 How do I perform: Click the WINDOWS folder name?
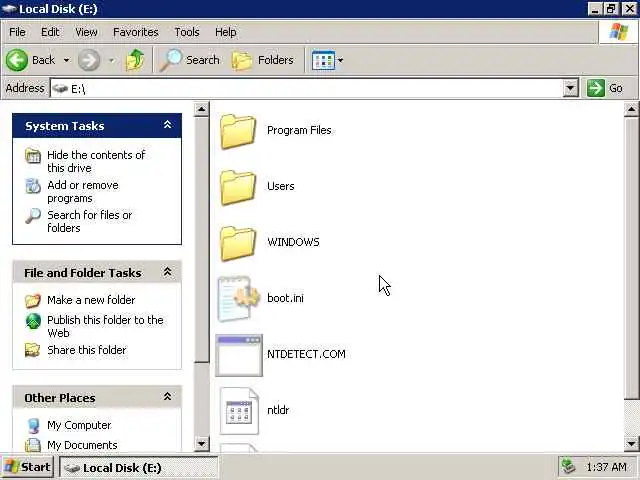(293, 242)
